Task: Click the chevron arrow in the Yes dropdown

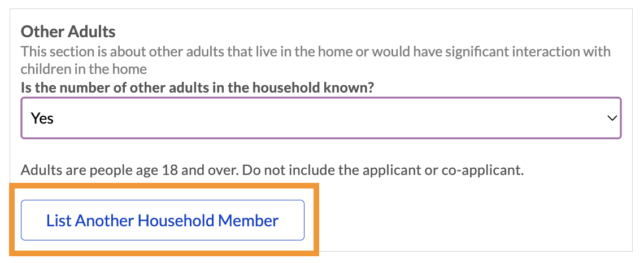Action: [611, 118]
